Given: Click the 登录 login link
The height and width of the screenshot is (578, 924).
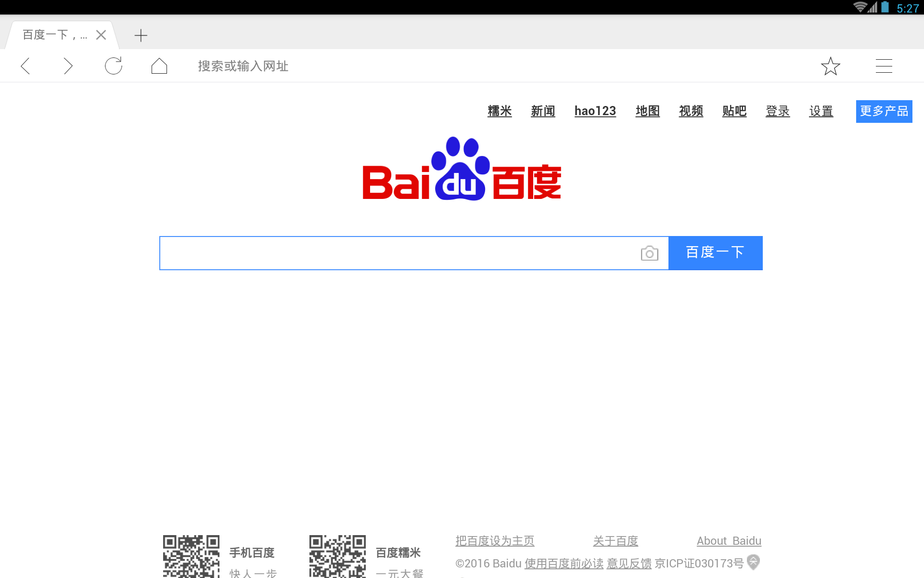Looking at the screenshot, I should 778,111.
